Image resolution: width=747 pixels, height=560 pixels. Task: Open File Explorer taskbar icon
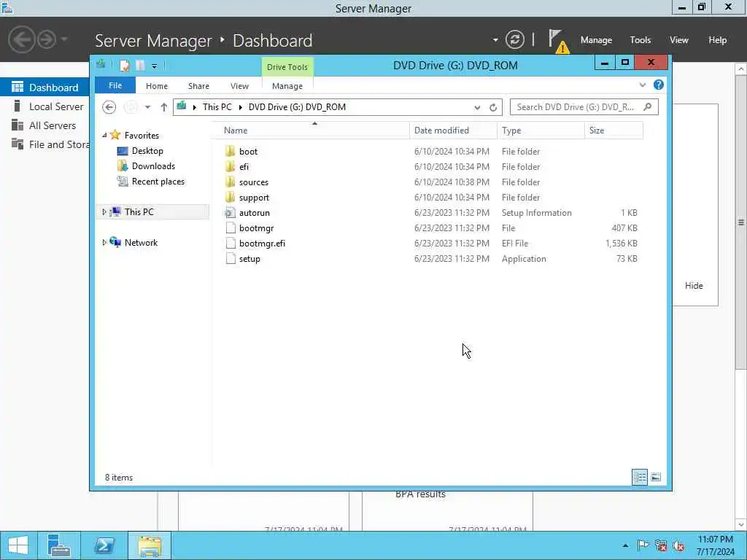[x=150, y=545]
